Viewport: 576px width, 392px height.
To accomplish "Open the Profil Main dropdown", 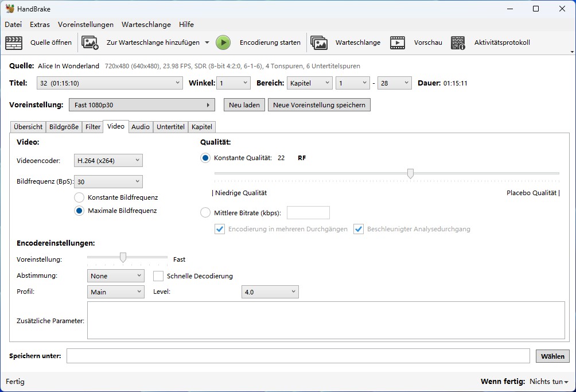I will click(116, 292).
